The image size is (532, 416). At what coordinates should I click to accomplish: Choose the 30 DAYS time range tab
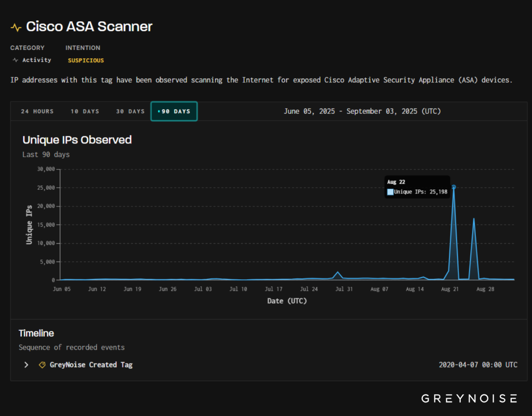coord(130,111)
